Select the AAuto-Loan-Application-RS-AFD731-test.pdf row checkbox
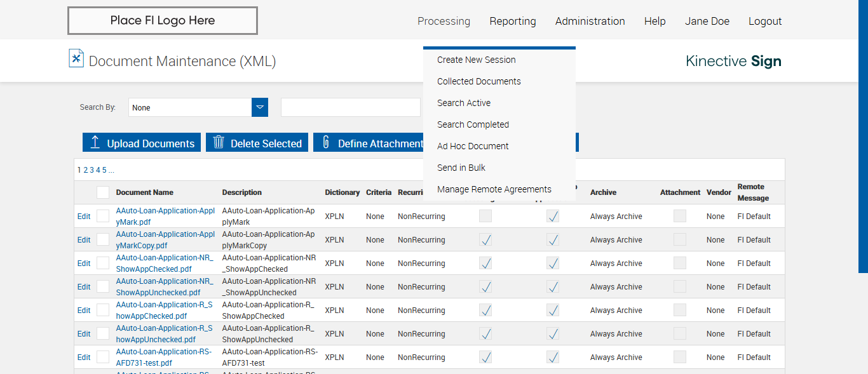 click(103, 357)
